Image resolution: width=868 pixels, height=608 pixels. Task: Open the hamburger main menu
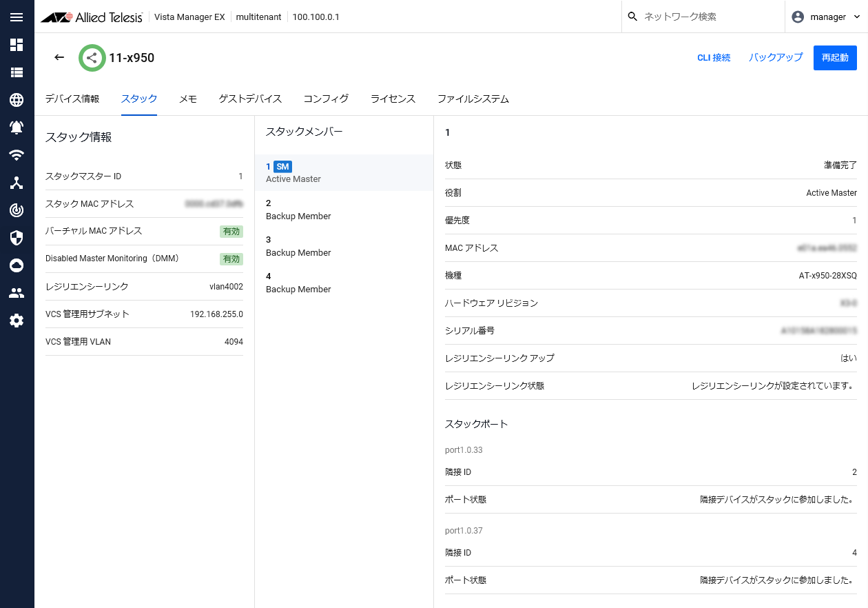click(x=17, y=17)
